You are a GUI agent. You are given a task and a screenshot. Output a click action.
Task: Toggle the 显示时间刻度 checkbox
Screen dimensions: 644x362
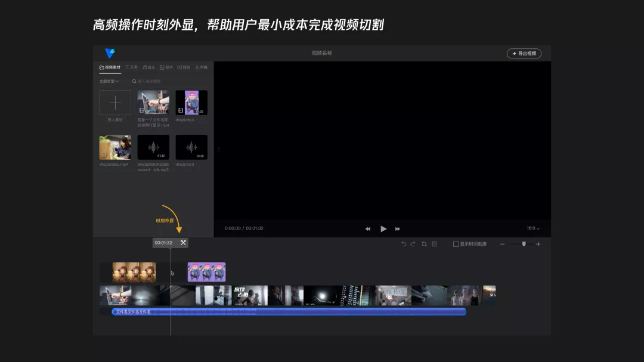point(456,244)
